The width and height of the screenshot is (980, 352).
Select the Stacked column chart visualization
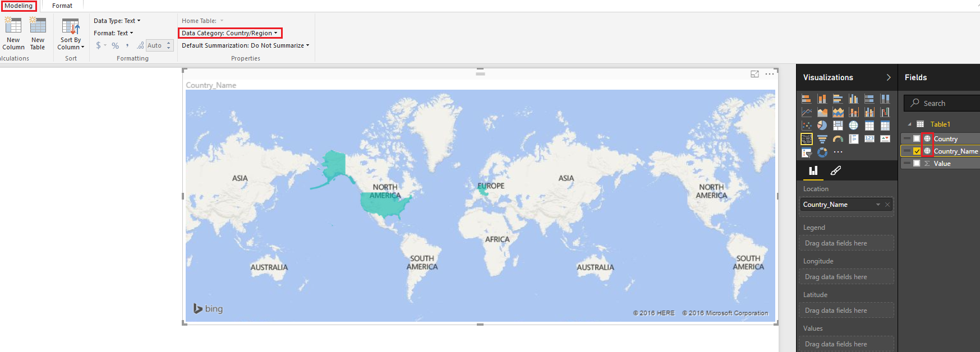pyautogui.click(x=822, y=99)
